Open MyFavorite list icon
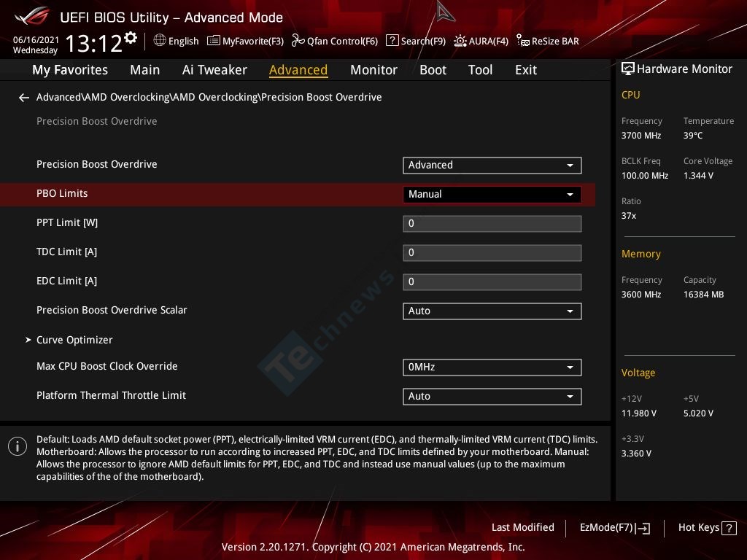This screenshot has height=560, width=747. 214,41
